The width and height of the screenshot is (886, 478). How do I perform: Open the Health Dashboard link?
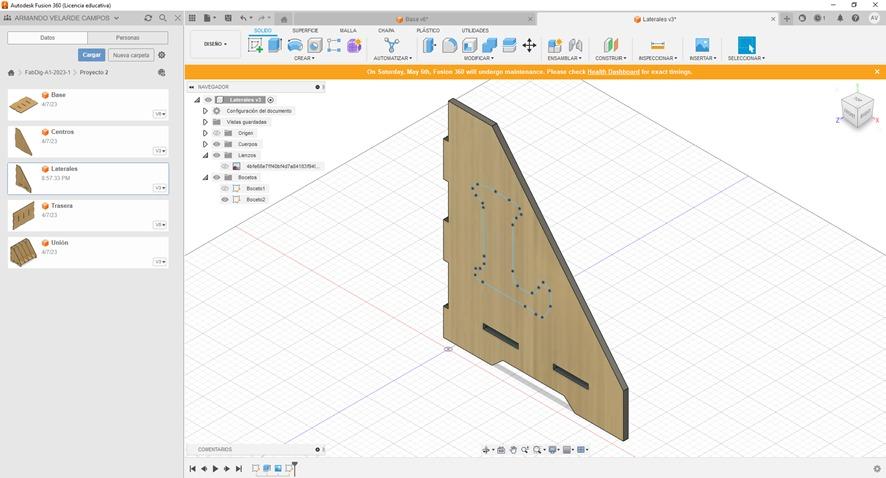[x=613, y=72]
